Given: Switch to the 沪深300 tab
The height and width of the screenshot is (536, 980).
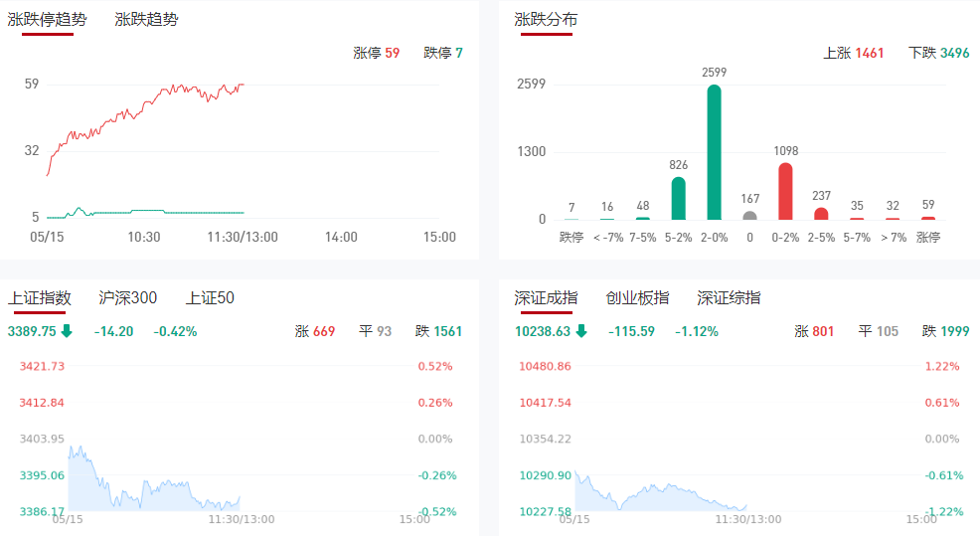Looking at the screenshot, I should click(x=127, y=297).
